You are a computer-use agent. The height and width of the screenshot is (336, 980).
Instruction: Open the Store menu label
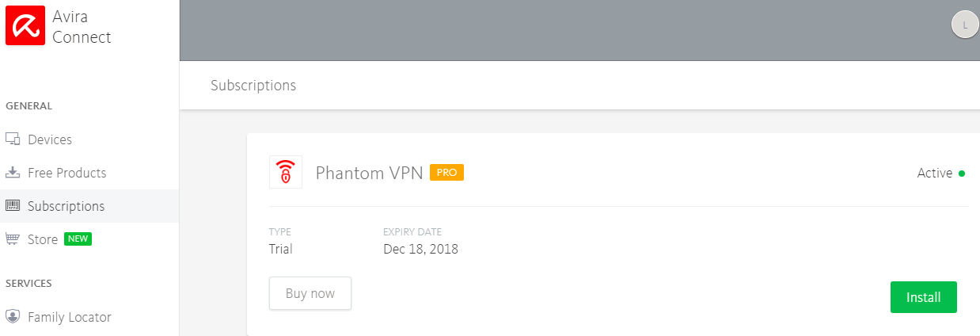point(43,239)
